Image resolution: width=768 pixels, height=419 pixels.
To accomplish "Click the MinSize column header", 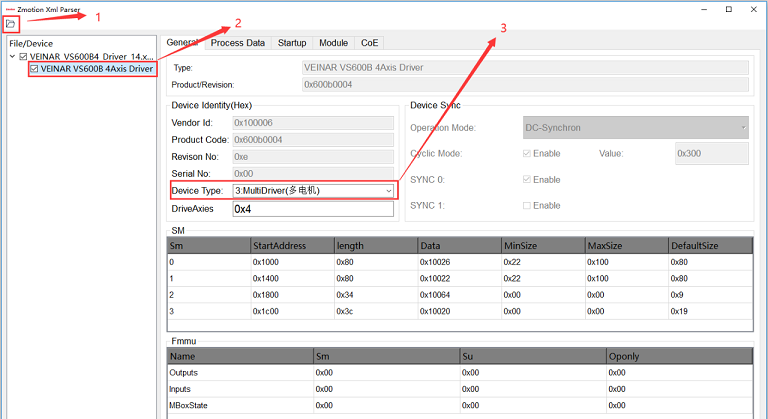I will tap(543, 246).
